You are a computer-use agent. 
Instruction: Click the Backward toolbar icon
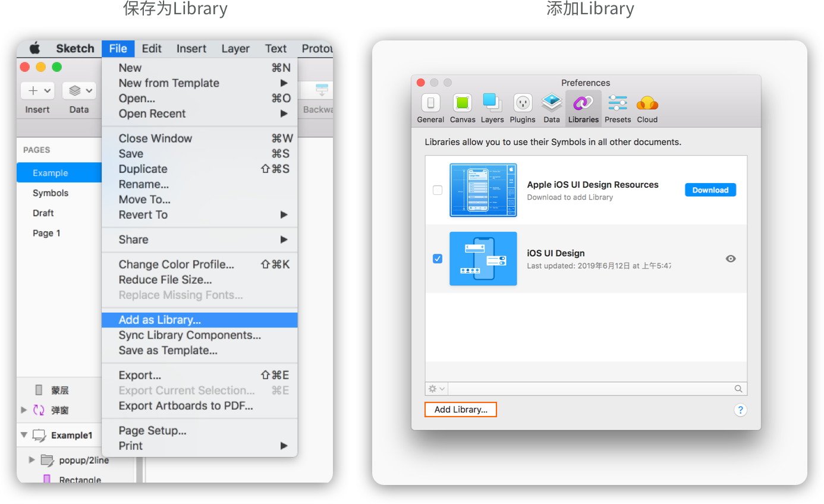coord(322,91)
